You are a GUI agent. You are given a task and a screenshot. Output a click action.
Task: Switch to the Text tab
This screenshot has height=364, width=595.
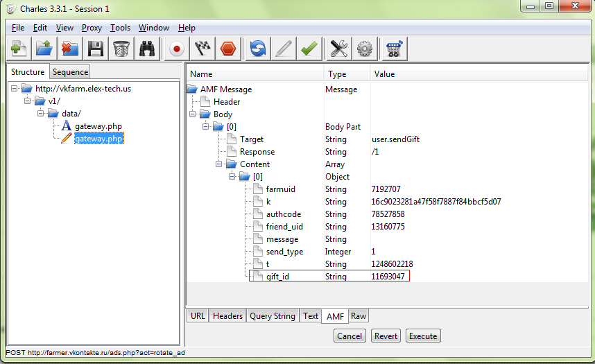pyautogui.click(x=311, y=315)
